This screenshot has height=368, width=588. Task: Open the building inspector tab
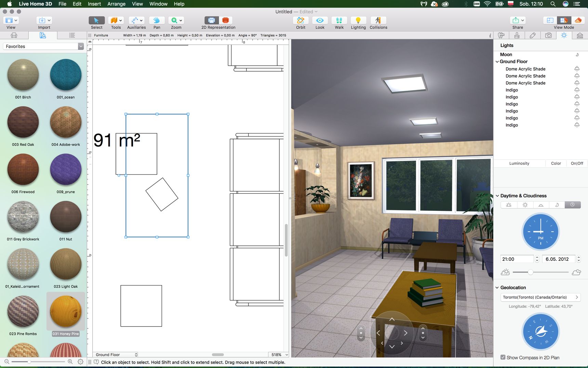click(x=580, y=35)
